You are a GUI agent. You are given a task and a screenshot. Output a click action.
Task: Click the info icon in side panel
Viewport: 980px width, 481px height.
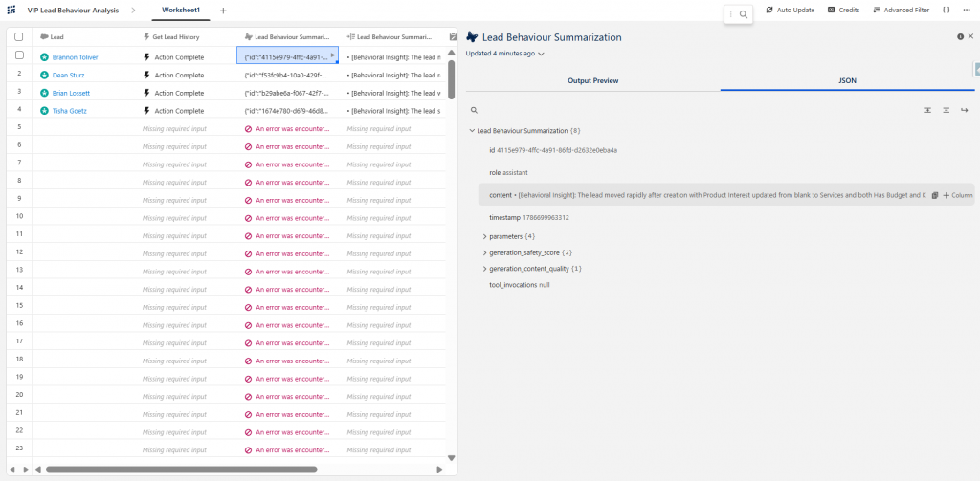click(x=960, y=37)
